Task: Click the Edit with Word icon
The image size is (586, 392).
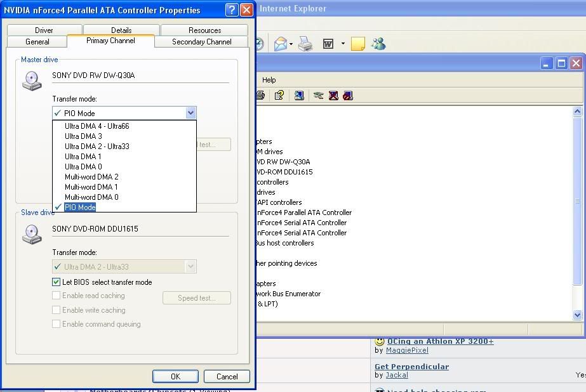Action: point(328,44)
